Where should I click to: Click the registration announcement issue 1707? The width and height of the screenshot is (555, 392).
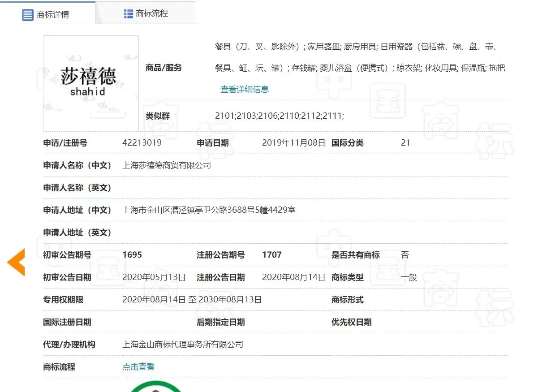[272, 255]
